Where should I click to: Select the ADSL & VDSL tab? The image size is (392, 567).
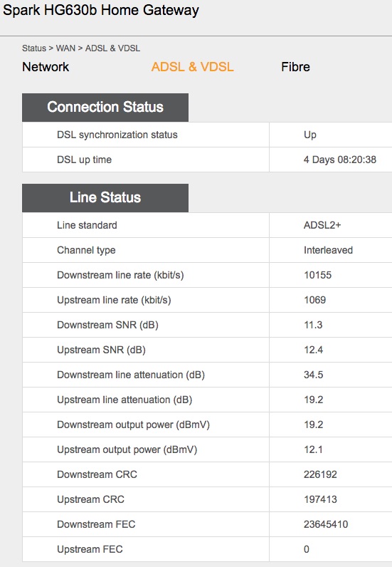[192, 67]
